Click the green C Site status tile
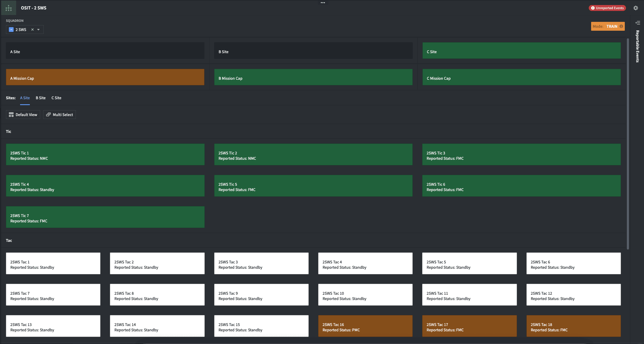The image size is (644, 344). click(521, 50)
